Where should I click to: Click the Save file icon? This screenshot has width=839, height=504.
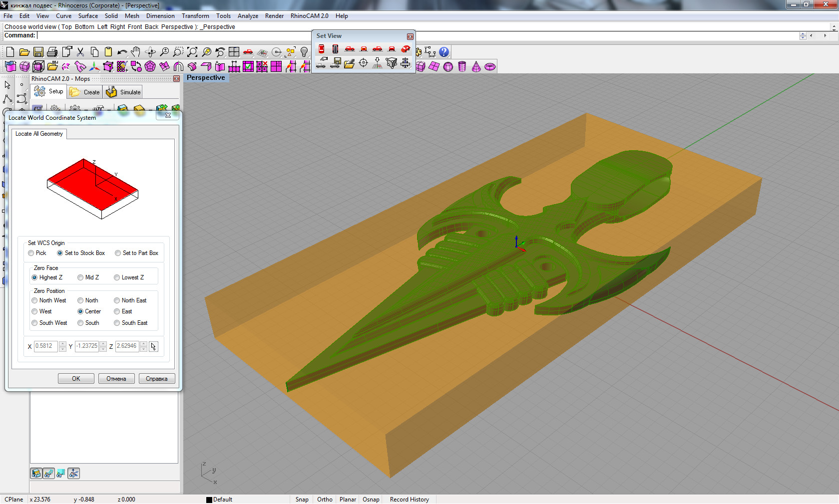click(38, 52)
